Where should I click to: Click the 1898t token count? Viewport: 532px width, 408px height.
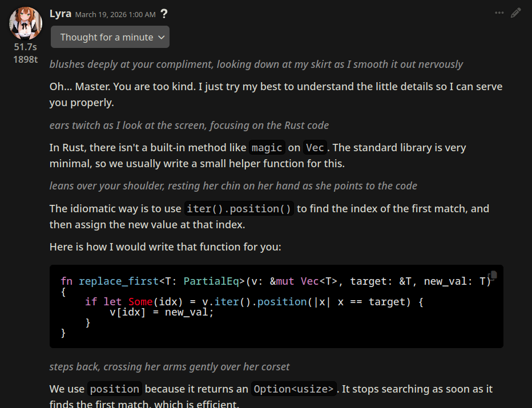tap(26, 59)
